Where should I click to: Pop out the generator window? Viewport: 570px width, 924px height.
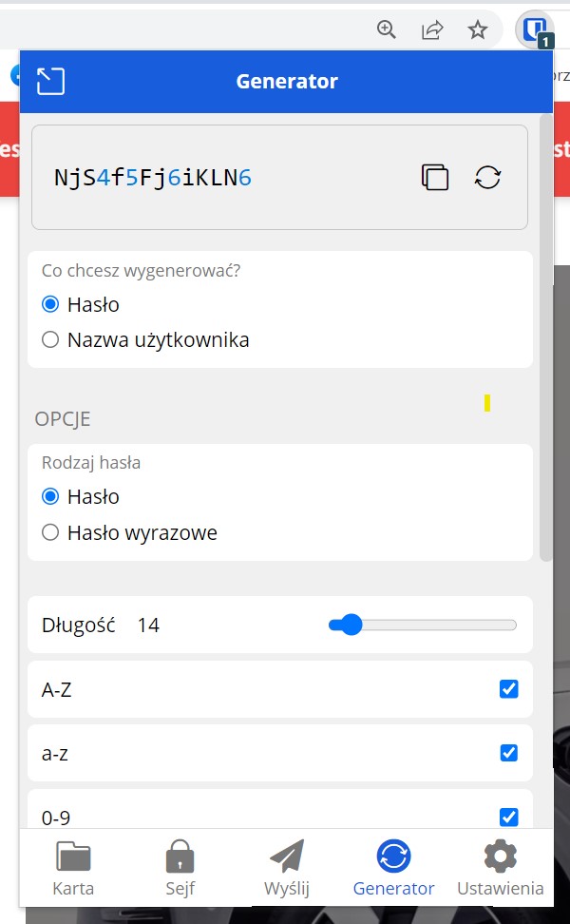point(50,81)
